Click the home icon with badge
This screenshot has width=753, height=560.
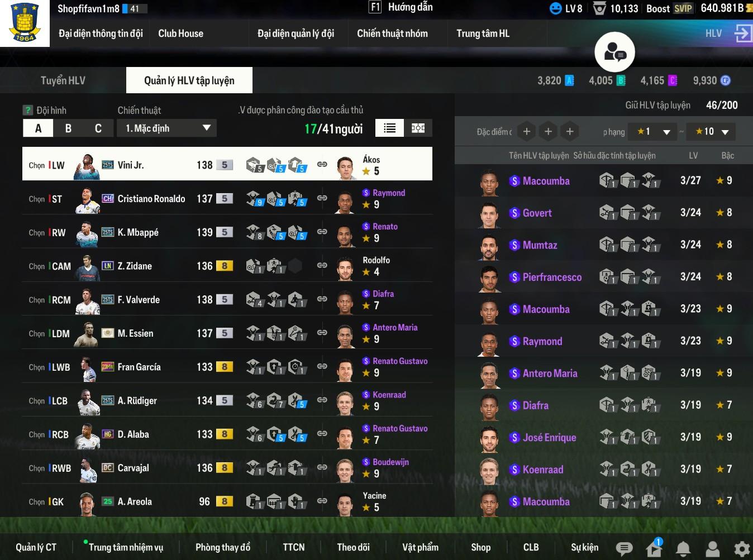[654, 548]
